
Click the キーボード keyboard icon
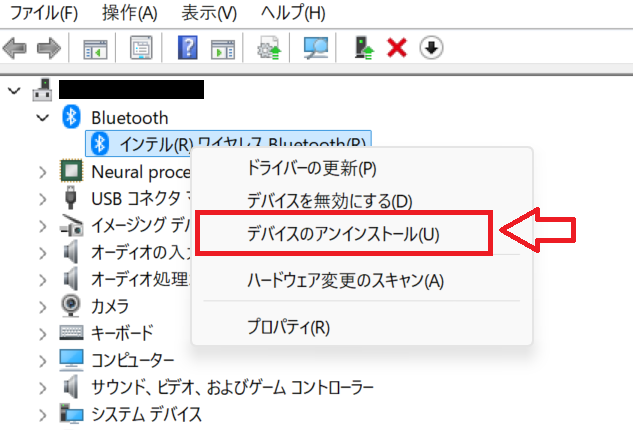coord(71,332)
